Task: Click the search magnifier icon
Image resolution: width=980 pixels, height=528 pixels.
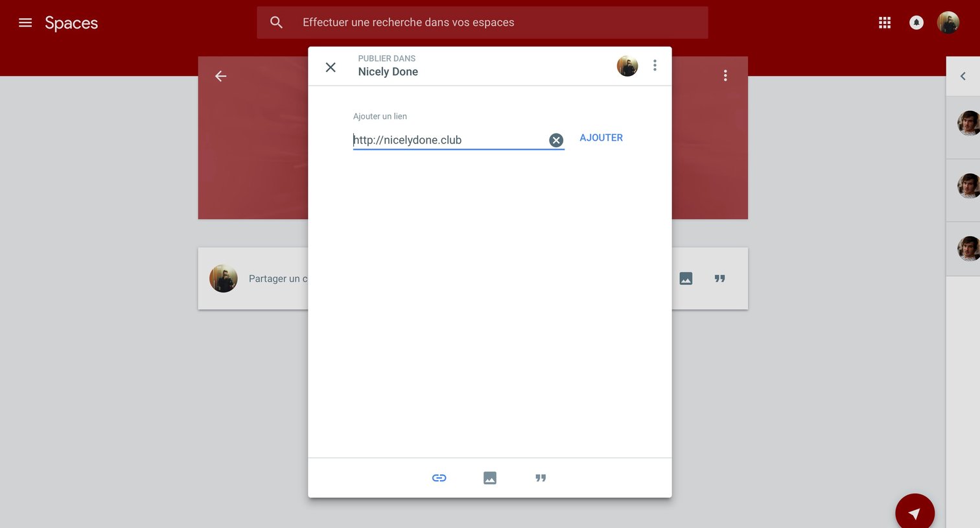Action: tap(277, 23)
